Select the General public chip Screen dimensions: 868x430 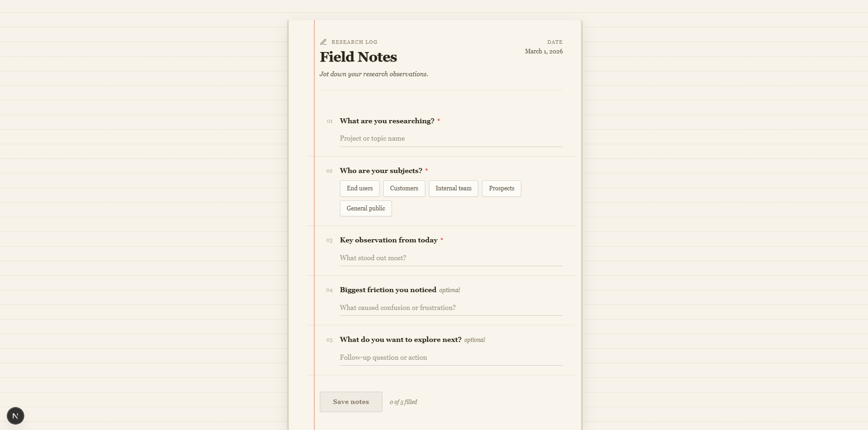(x=365, y=208)
